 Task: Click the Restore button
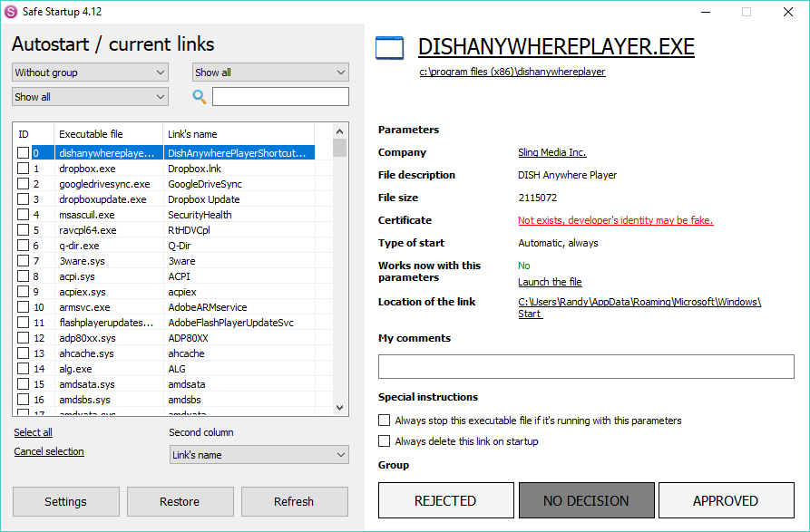click(x=180, y=501)
